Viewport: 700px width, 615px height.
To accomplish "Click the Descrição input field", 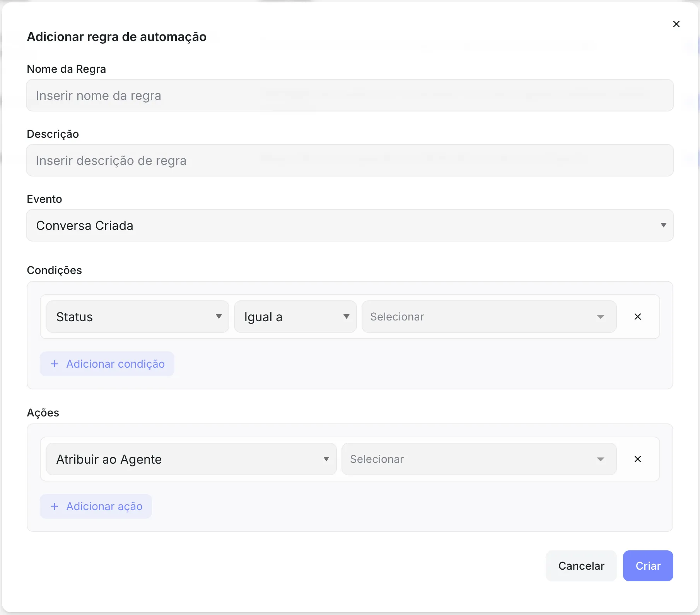I will click(350, 160).
